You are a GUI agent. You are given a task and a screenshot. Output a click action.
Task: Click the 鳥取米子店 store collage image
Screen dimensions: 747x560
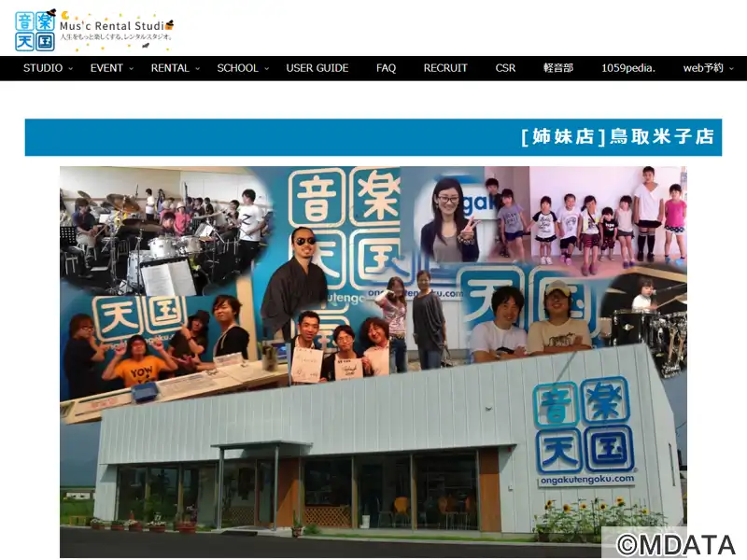click(x=373, y=362)
